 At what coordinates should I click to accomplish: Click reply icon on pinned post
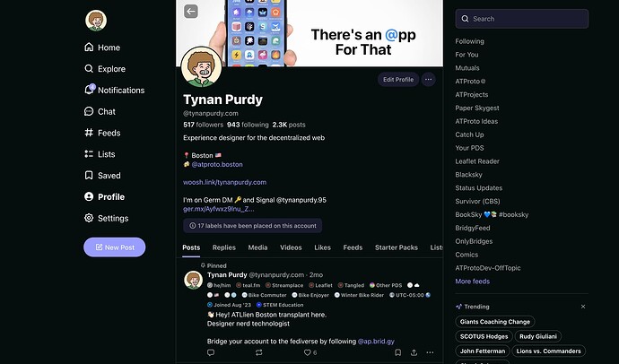[x=211, y=352]
